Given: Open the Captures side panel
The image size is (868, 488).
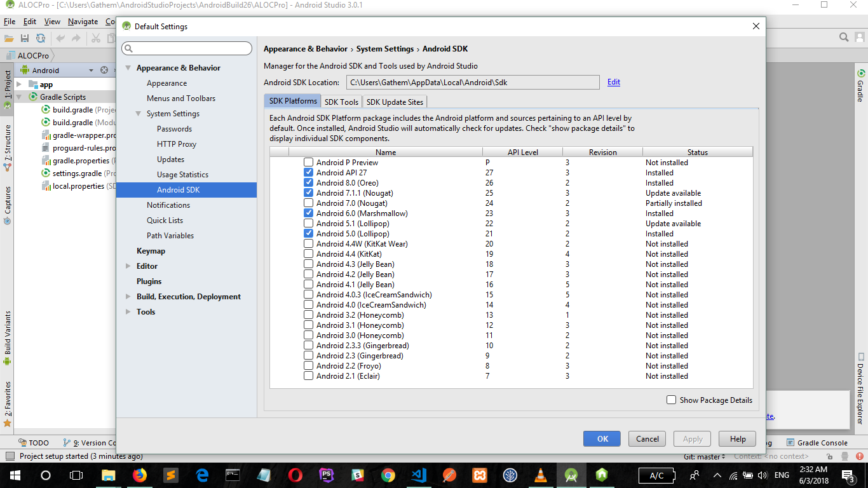Looking at the screenshot, I should tap(7, 205).
